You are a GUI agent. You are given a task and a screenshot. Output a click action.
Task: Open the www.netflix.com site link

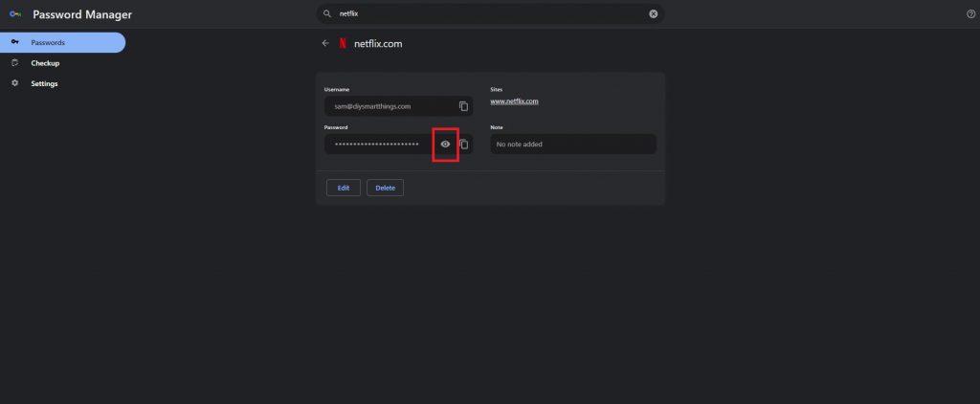click(514, 101)
